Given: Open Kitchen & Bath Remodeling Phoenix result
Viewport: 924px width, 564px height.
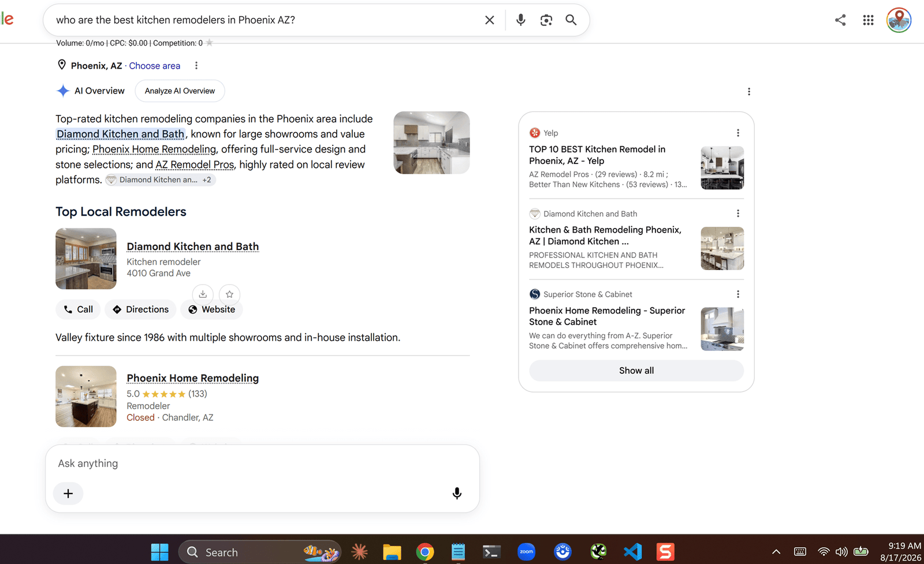Looking at the screenshot, I should [605, 236].
